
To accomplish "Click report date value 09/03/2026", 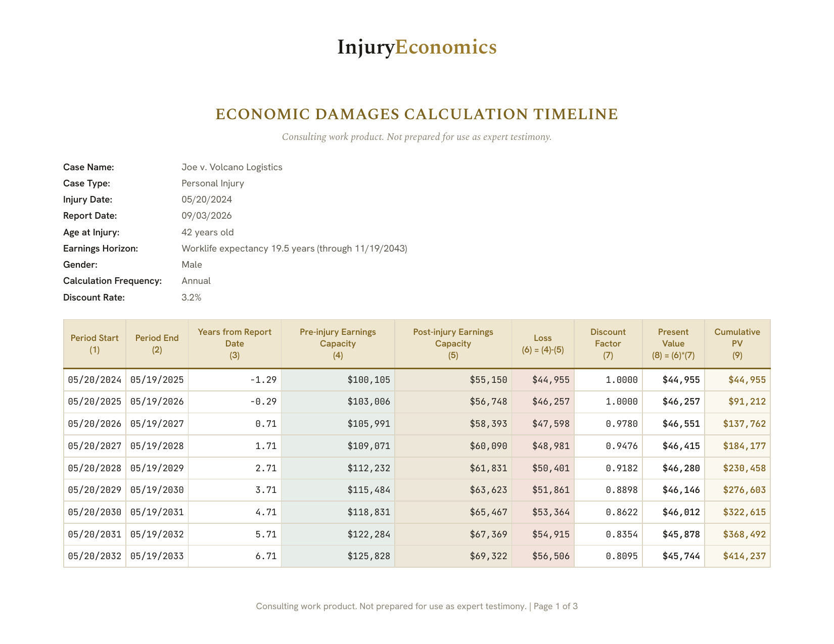I will pos(207,216).
